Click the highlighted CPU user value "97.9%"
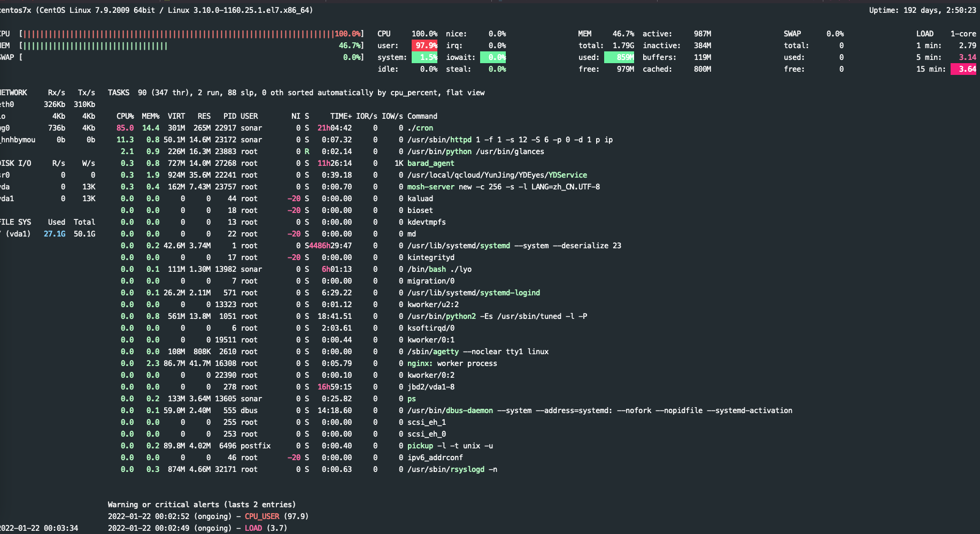The height and width of the screenshot is (534, 980). coord(425,45)
